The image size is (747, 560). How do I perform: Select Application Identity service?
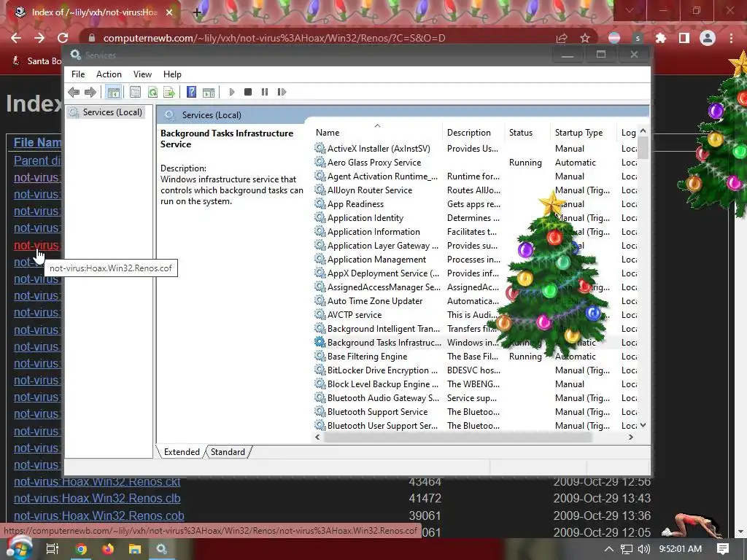(365, 217)
